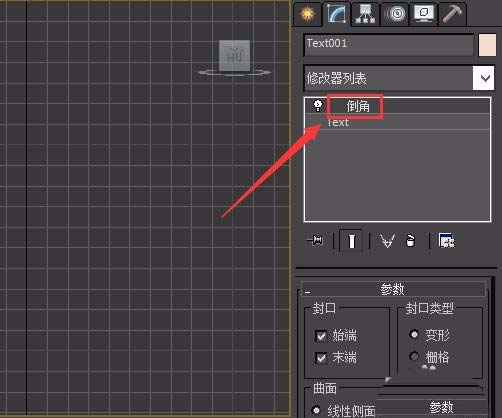Open the Motion panel tab

click(x=395, y=14)
